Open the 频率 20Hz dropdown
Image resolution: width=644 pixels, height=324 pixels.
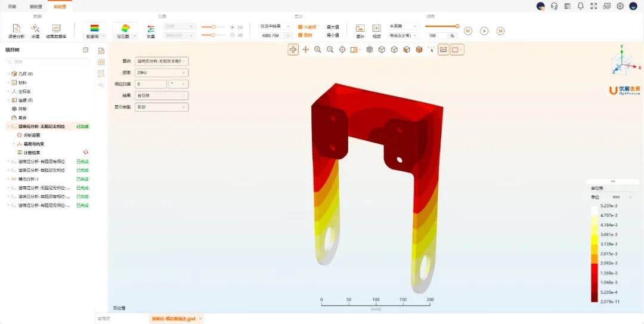162,72
